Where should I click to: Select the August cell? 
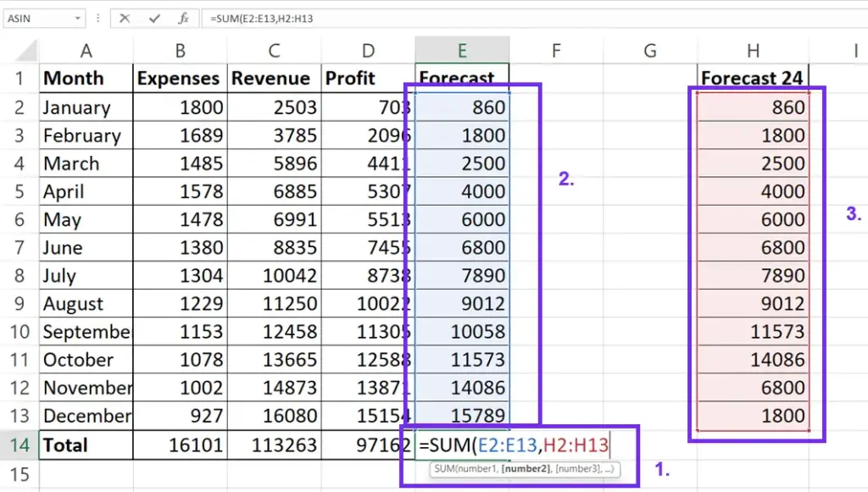pyautogui.click(x=86, y=303)
